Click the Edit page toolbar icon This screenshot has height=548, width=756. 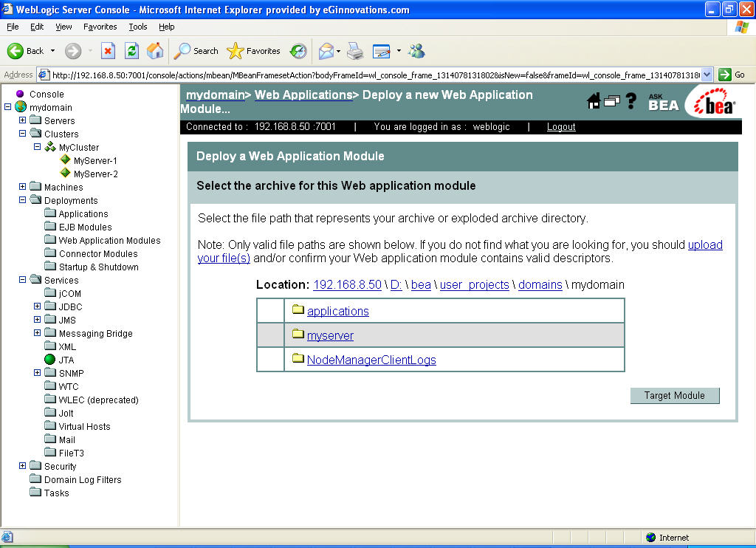382,51
